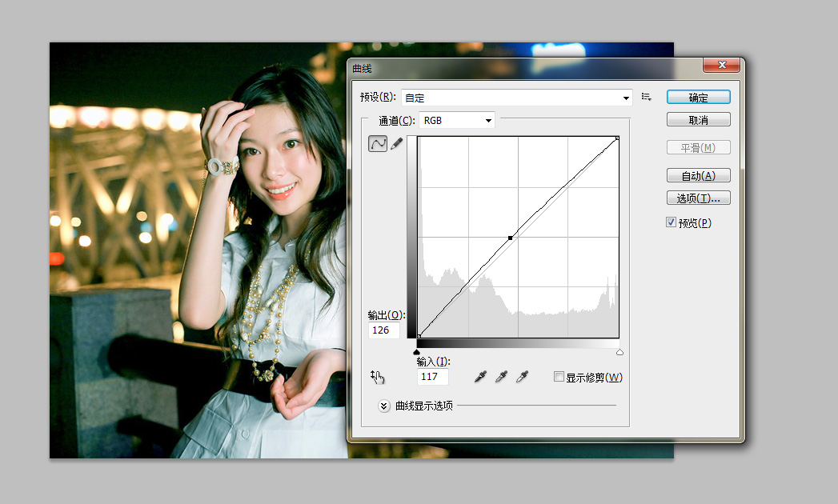Select the midpoint control point on curve

511,238
